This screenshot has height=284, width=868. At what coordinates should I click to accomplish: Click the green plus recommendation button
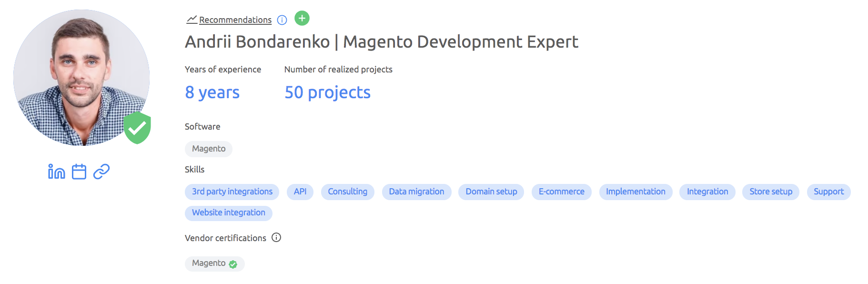[x=302, y=19]
